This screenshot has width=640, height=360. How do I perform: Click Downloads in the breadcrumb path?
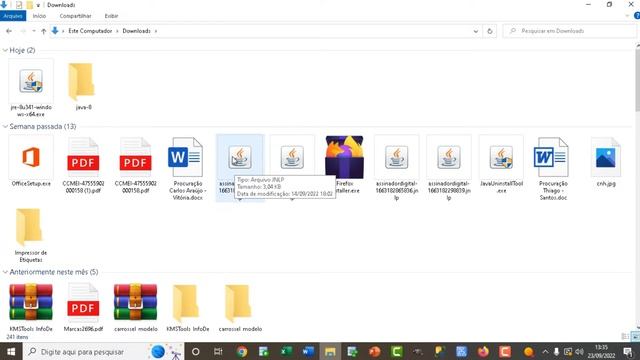[x=136, y=31]
